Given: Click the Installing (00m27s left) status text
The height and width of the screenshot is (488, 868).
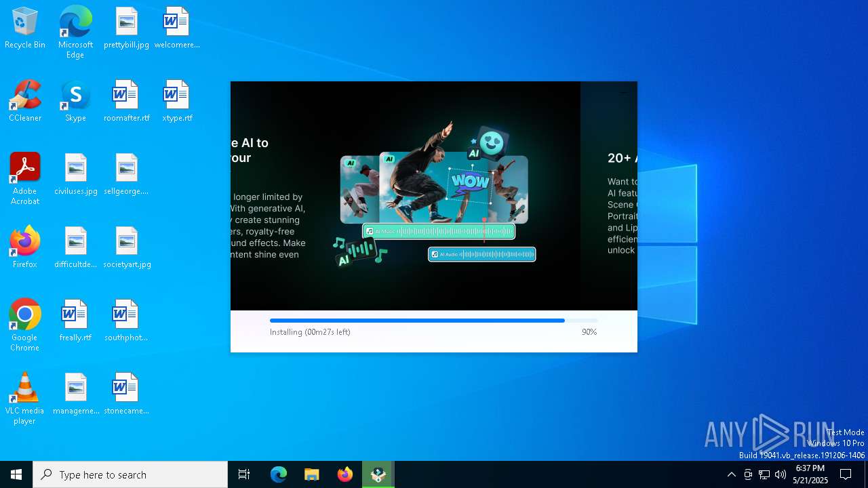Looking at the screenshot, I should tap(310, 332).
